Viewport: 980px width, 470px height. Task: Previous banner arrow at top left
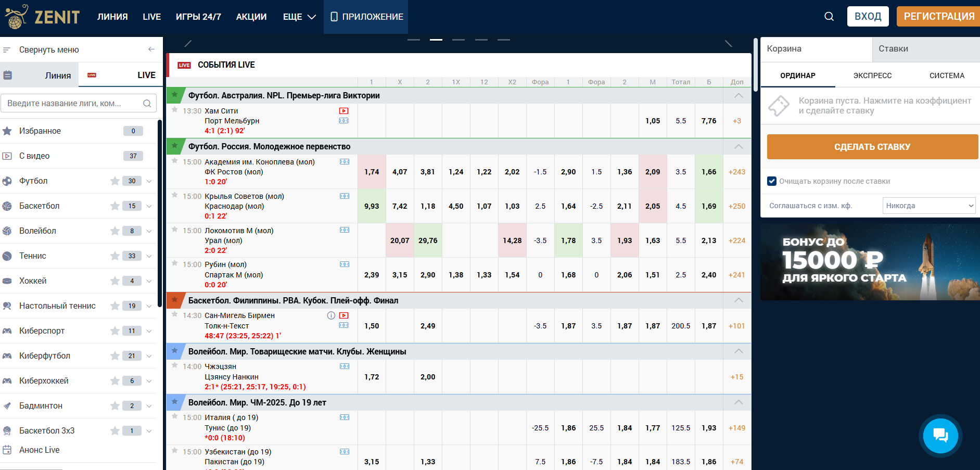pos(188,44)
